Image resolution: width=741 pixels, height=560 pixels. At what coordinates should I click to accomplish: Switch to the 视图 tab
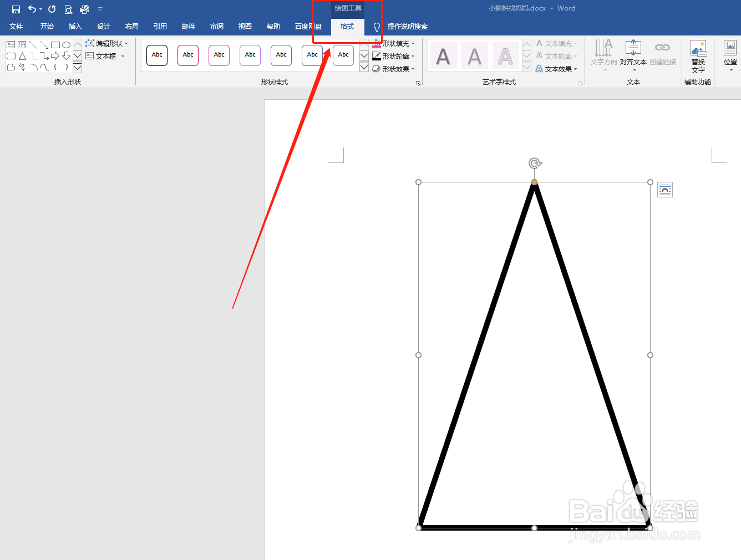point(245,27)
